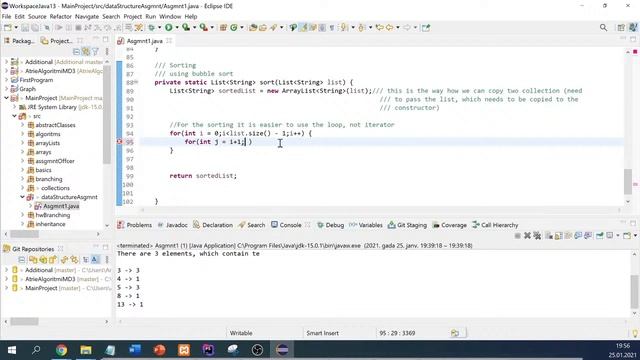Click the Console vertical scrollbar thumb

[635, 292]
